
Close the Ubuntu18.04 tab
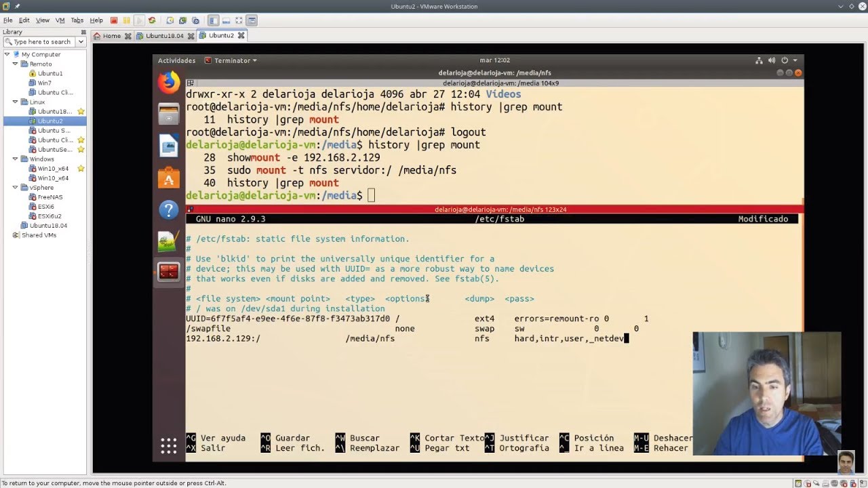(191, 36)
